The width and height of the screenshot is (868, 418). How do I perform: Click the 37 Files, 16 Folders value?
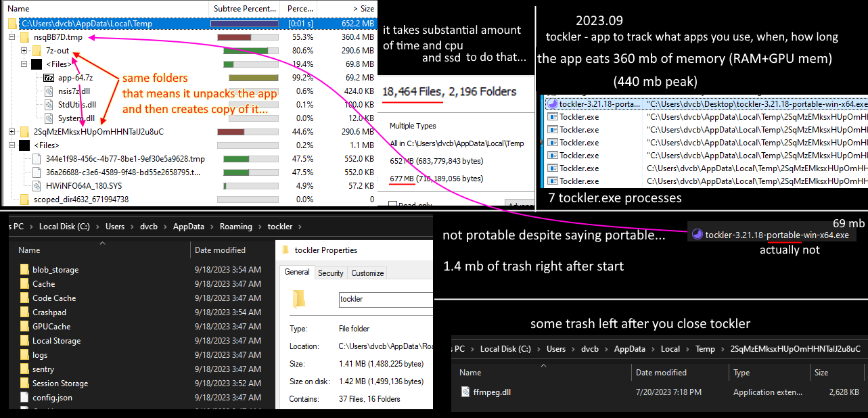pos(369,399)
